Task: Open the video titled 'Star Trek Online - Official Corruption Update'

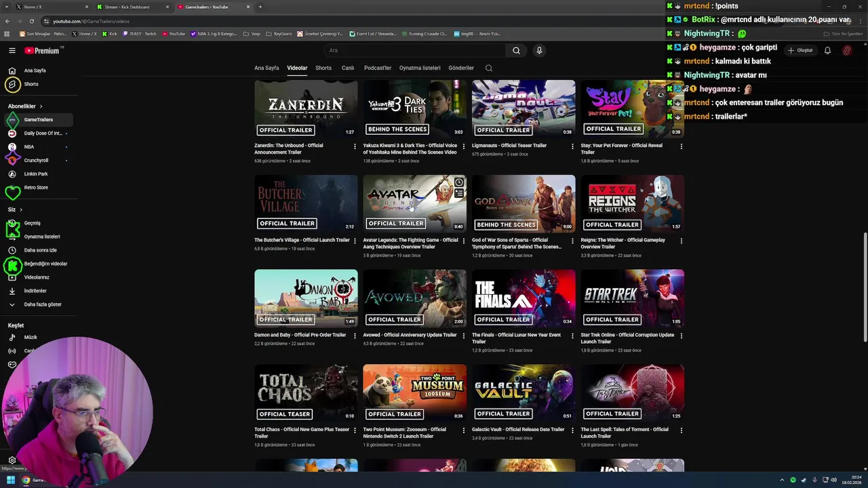Action: (627, 338)
